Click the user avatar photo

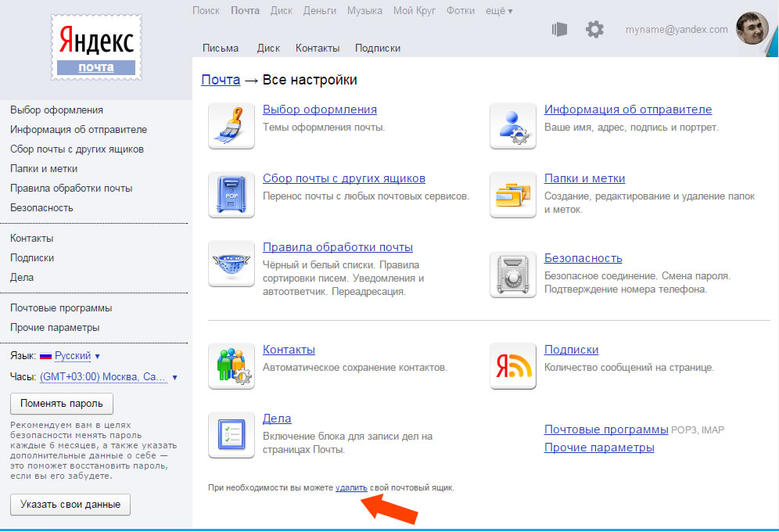(752, 28)
